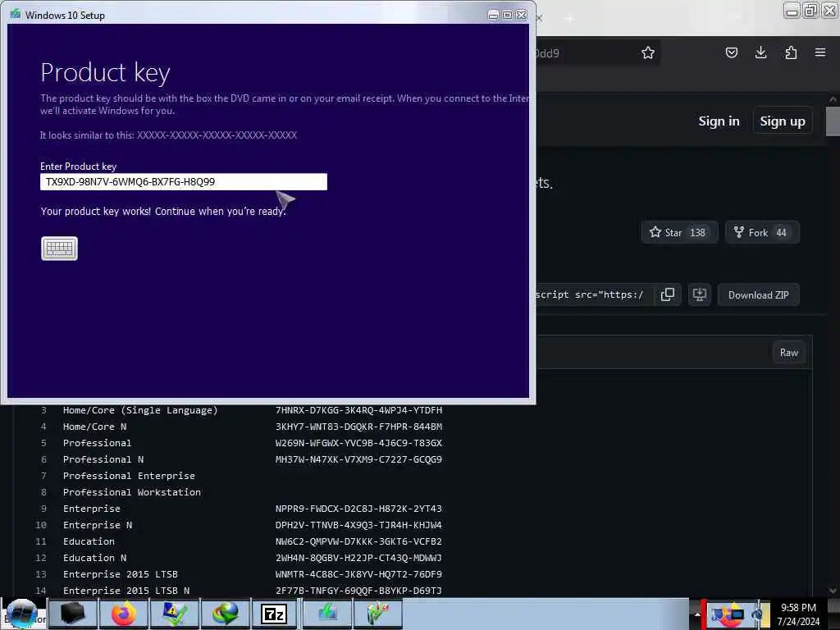Click the scrollbar up arrow in Firefox
The height and width of the screenshot is (630, 840).
tap(833, 99)
